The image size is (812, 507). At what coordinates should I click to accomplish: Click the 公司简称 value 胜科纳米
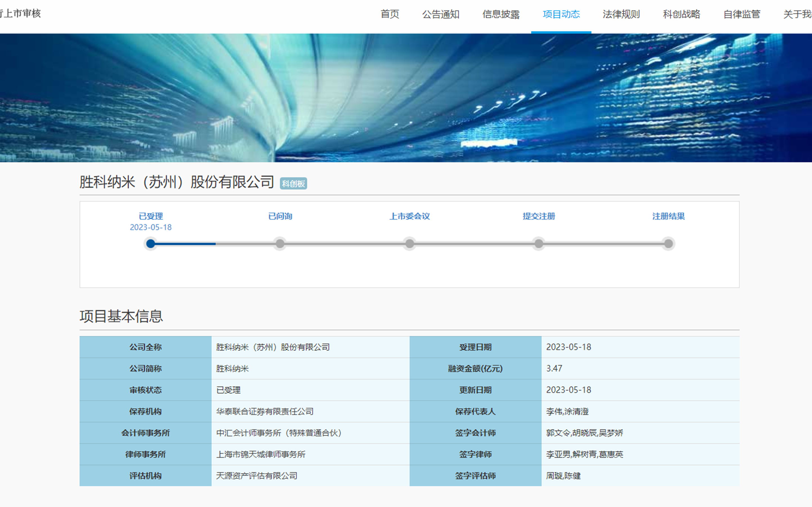pyautogui.click(x=232, y=368)
